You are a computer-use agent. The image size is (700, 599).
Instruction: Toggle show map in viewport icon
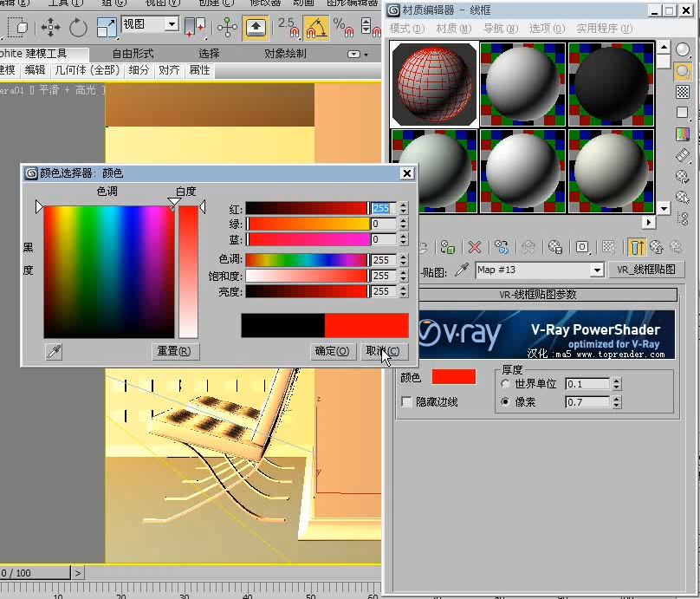pyautogui.click(x=609, y=247)
